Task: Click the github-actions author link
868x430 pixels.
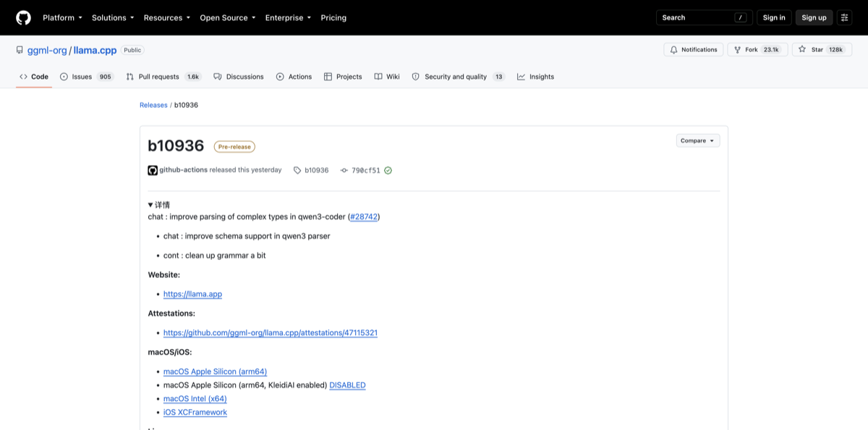Action: tap(183, 170)
